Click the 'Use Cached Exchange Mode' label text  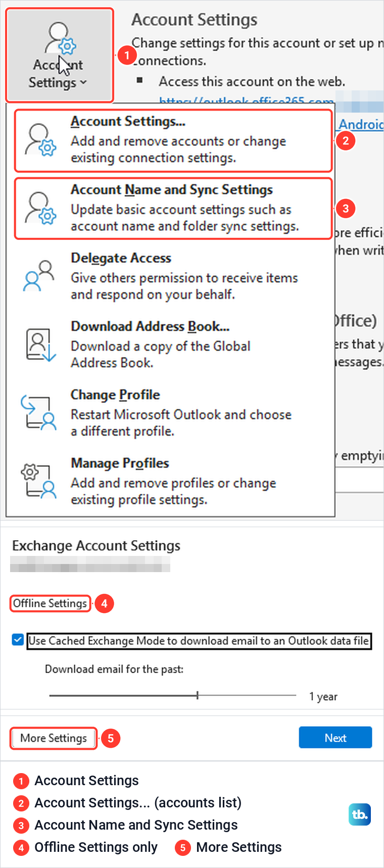[199, 641]
